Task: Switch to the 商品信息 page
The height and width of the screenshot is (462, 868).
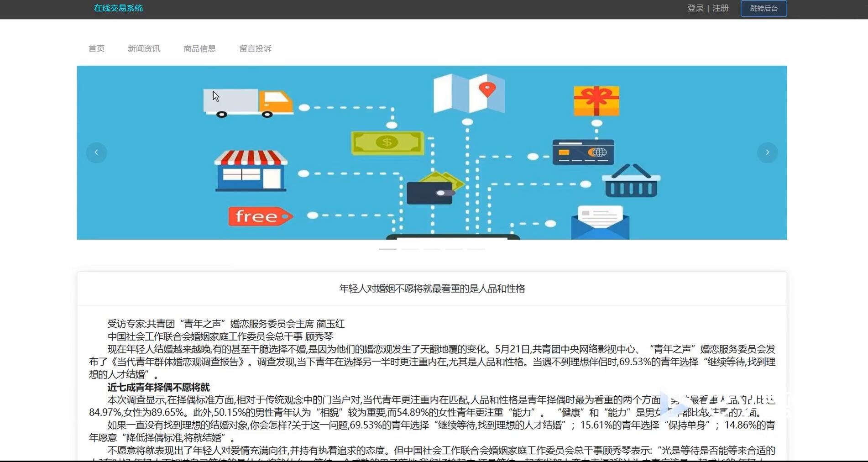Action: (200, 49)
